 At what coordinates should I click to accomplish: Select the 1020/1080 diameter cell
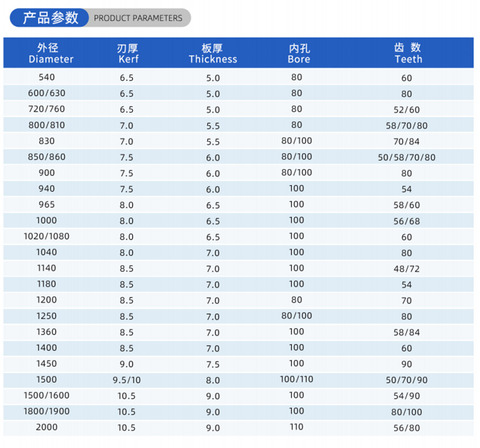[x=46, y=237]
